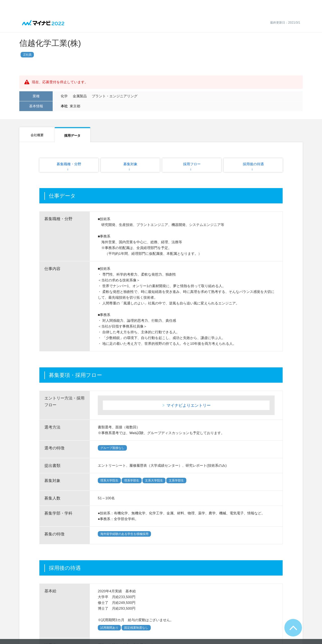The image size is (322, 644).
Task: Click the 正社員 badge
Action: (x=27, y=55)
